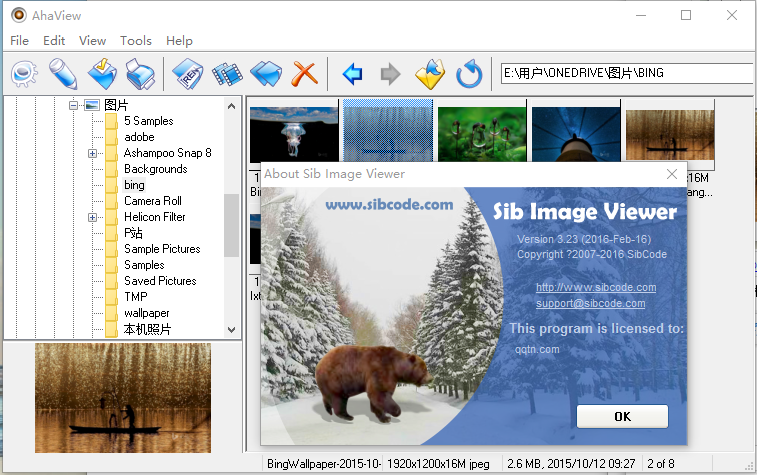Expand the Ashampoo Snap 8 folder
The height and width of the screenshot is (475, 757).
coord(92,153)
